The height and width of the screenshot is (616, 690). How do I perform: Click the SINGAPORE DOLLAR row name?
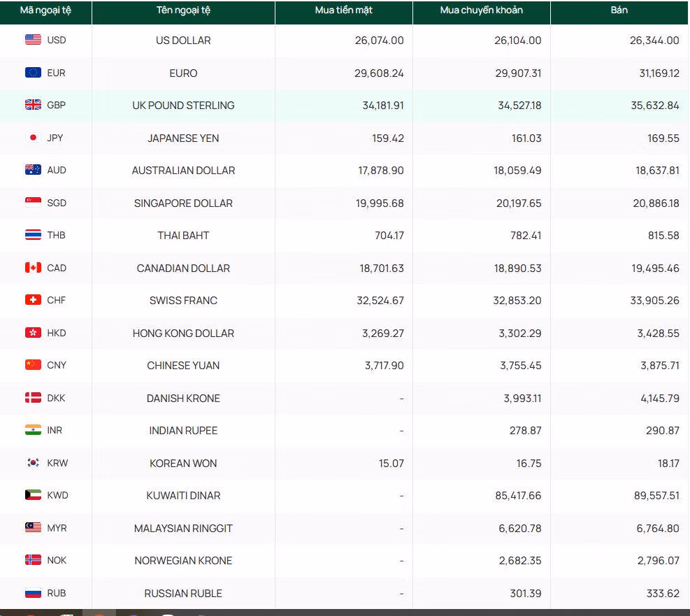183,203
